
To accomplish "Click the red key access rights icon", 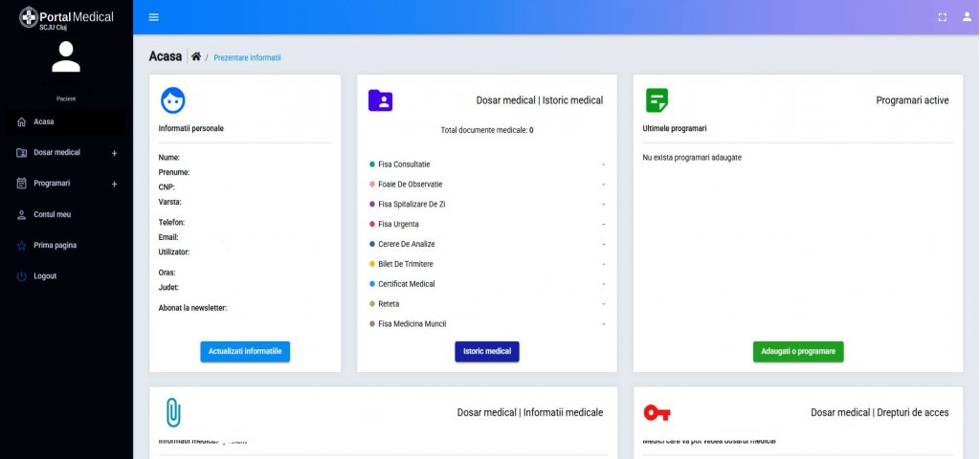I will (657, 412).
